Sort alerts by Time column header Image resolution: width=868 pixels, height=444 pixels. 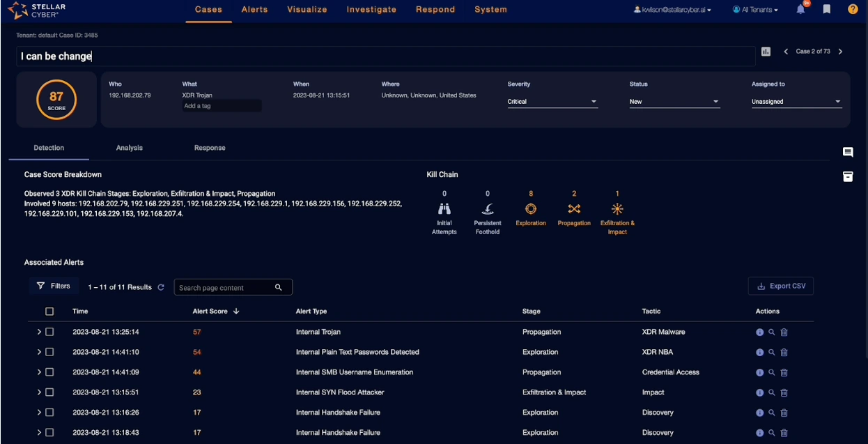pos(80,312)
